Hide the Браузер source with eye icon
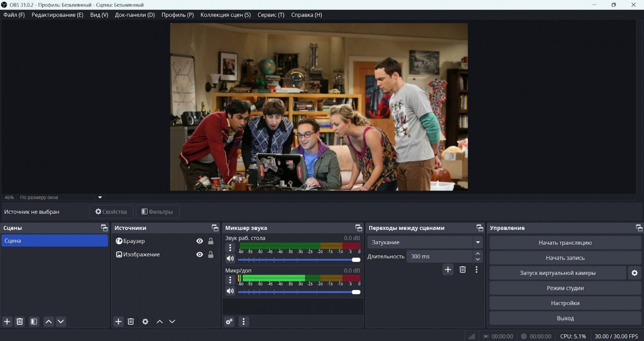Image resolution: width=644 pixels, height=341 pixels. [x=200, y=241]
